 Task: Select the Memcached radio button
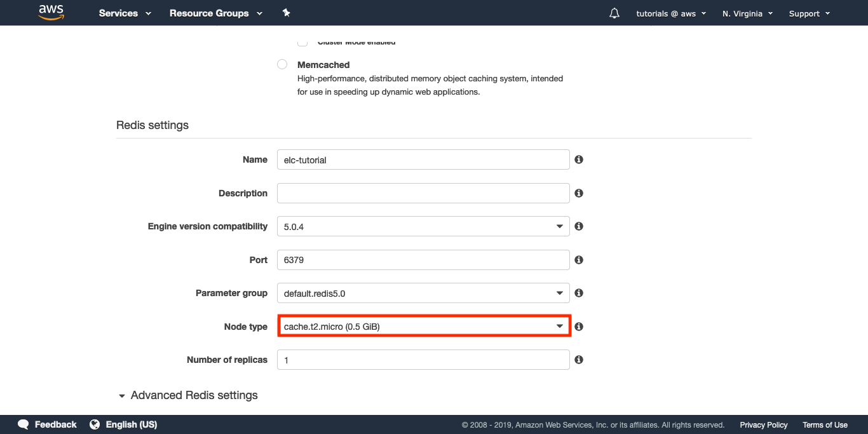click(x=282, y=64)
